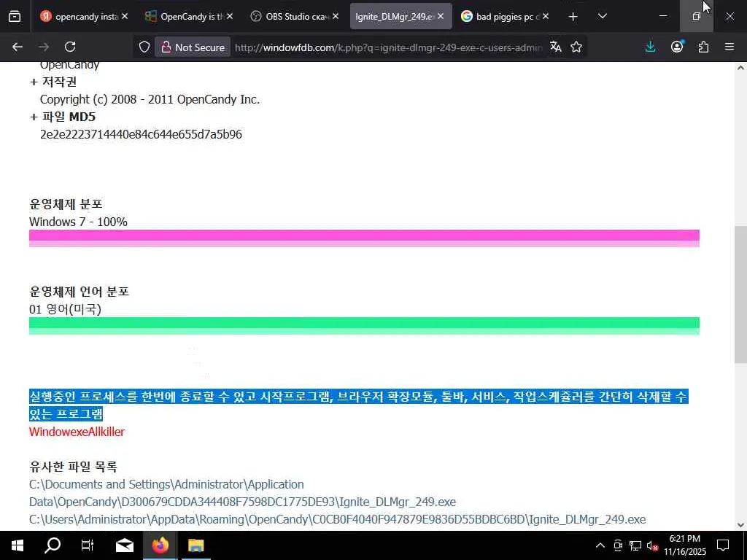Open the Firefox application menu

tap(729, 47)
